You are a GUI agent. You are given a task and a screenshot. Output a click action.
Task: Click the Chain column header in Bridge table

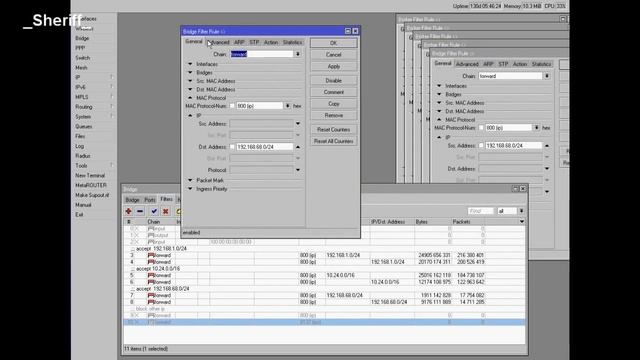[x=160, y=222]
